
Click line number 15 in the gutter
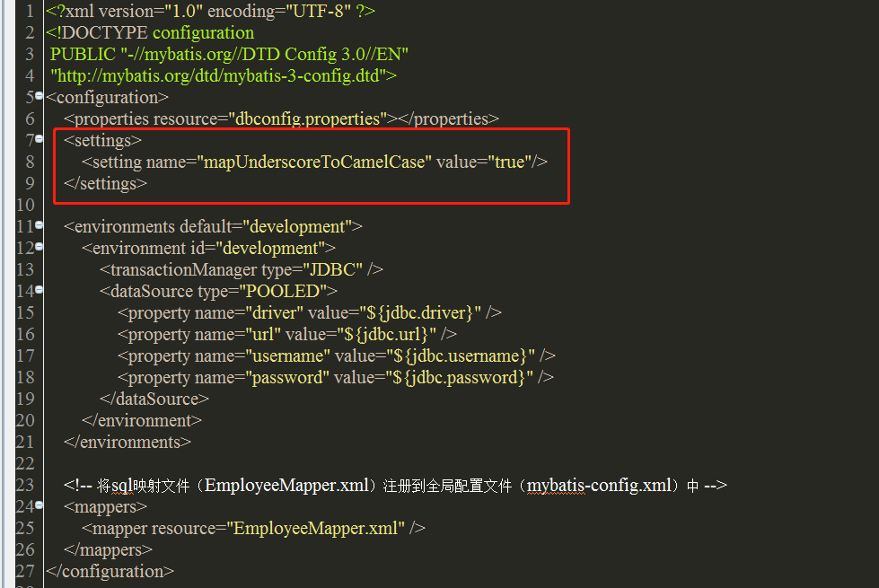[x=24, y=312]
